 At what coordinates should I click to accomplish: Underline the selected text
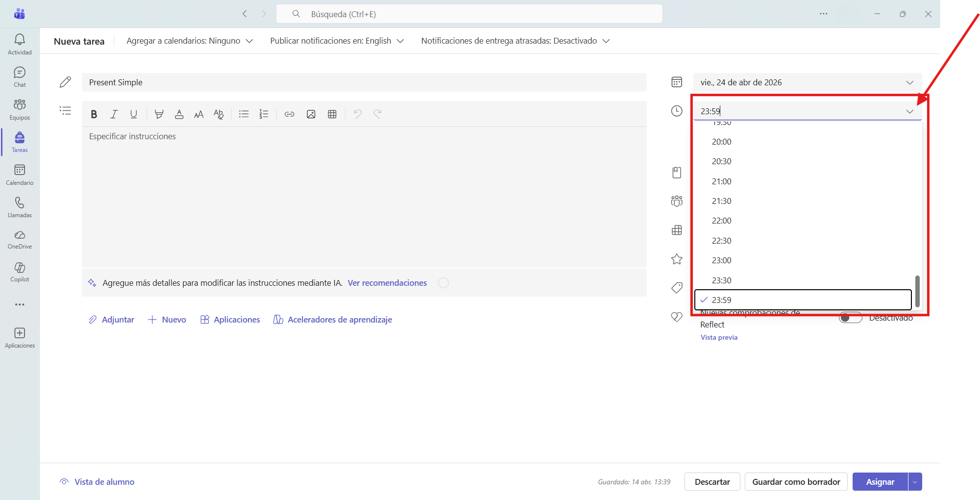click(133, 114)
